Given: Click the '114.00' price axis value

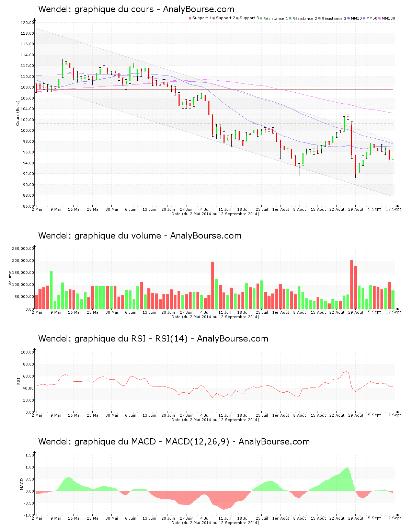Looking at the screenshot, I should 27,55.
